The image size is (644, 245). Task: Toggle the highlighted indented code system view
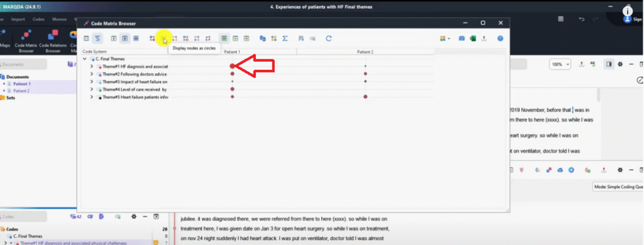[x=97, y=38]
